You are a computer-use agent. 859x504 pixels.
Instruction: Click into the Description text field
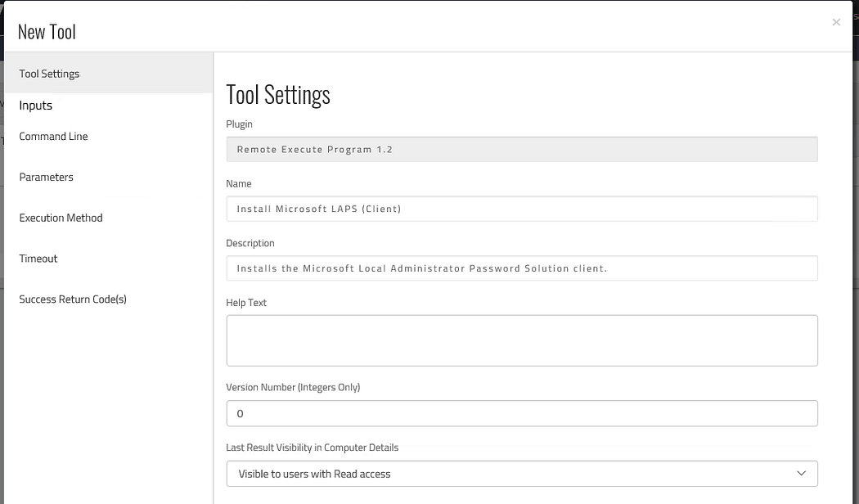click(521, 268)
